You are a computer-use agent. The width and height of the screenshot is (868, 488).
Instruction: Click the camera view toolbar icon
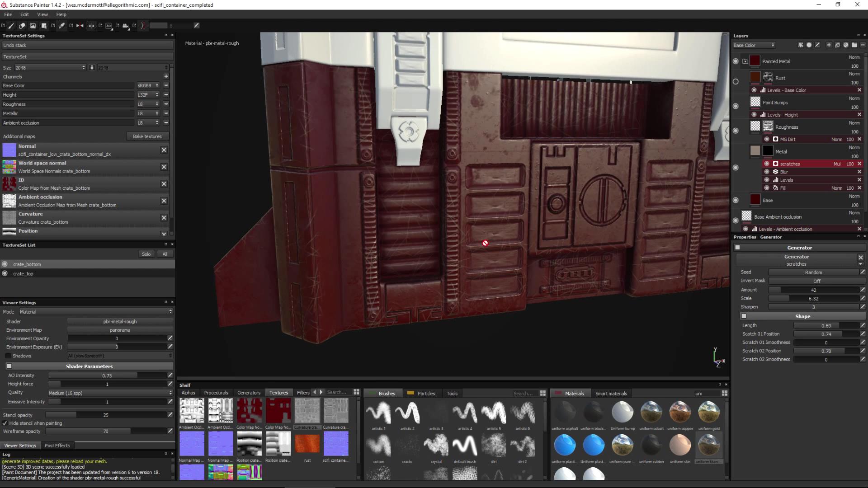126,26
